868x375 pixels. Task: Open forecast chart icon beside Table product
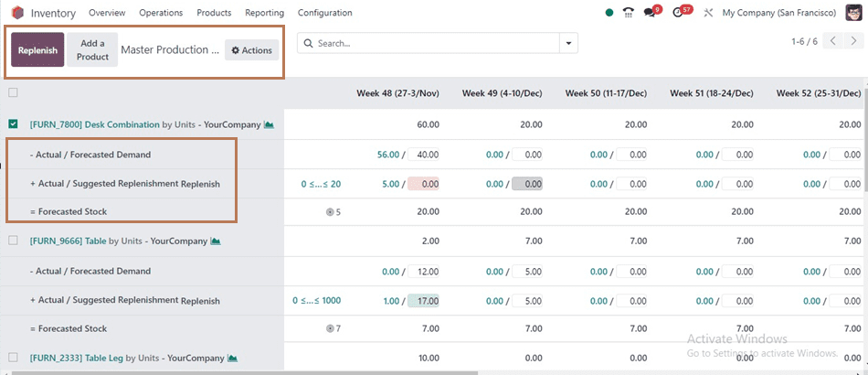click(216, 241)
